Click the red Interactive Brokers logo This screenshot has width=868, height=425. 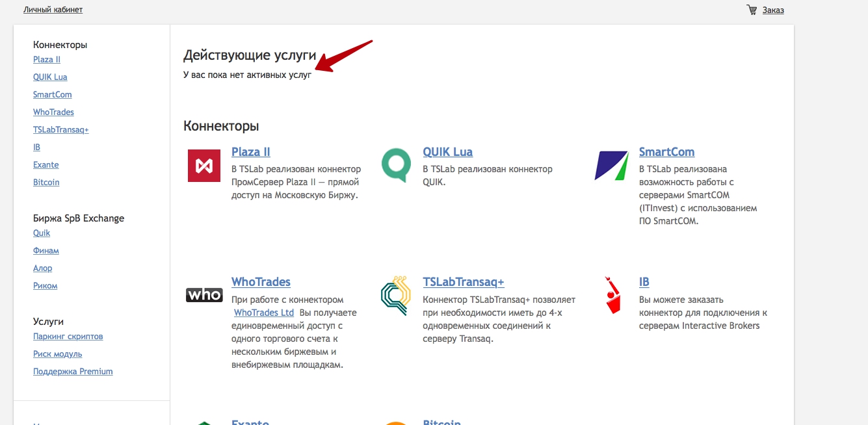pos(612,296)
